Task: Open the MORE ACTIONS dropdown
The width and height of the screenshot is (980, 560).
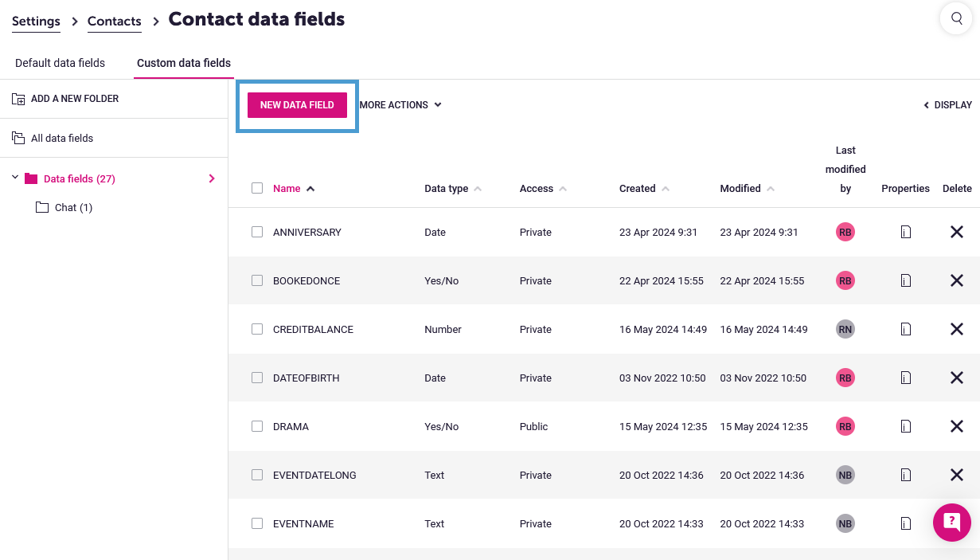Action: point(398,104)
